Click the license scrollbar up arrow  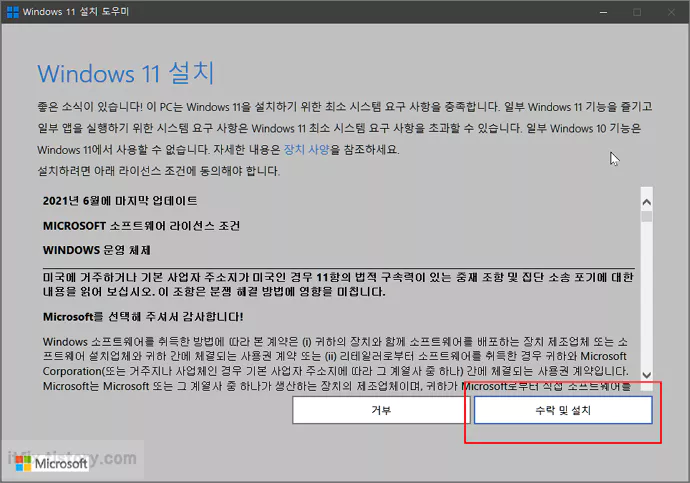tap(646, 202)
